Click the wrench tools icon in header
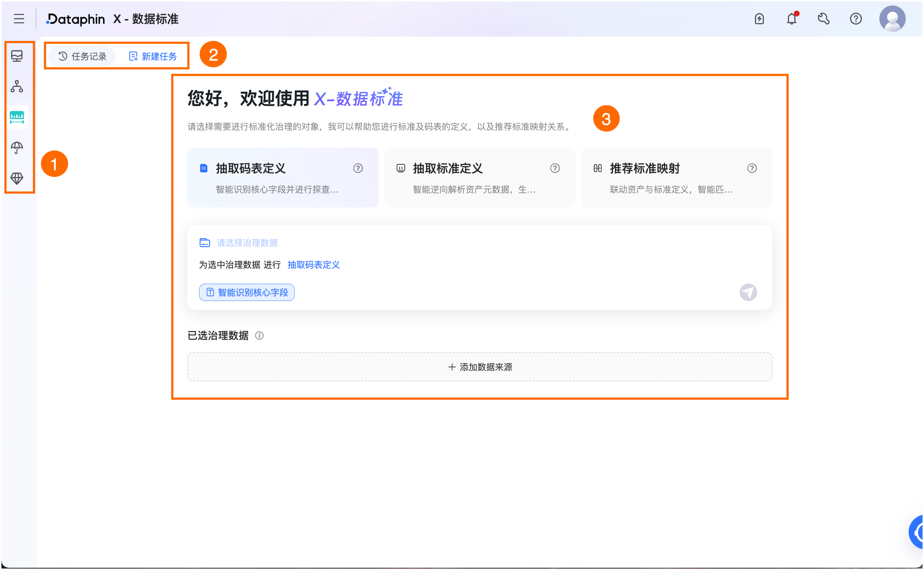This screenshot has width=924, height=570. tap(824, 19)
